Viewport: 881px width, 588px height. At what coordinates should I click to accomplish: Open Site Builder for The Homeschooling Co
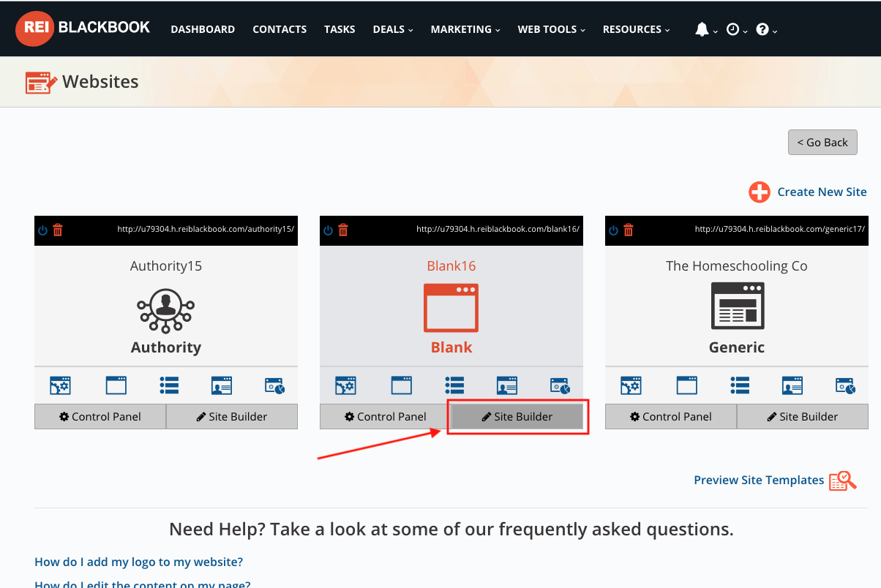click(803, 417)
